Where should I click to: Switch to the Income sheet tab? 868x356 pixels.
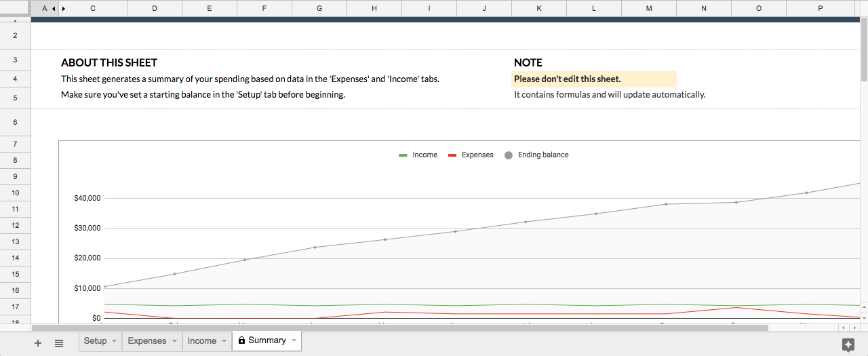(x=201, y=341)
